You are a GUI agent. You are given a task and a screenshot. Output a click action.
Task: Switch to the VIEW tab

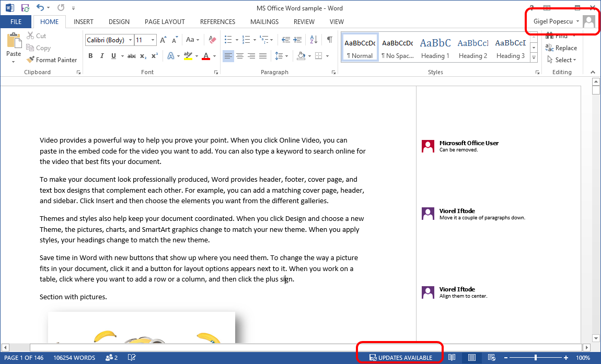tap(337, 22)
